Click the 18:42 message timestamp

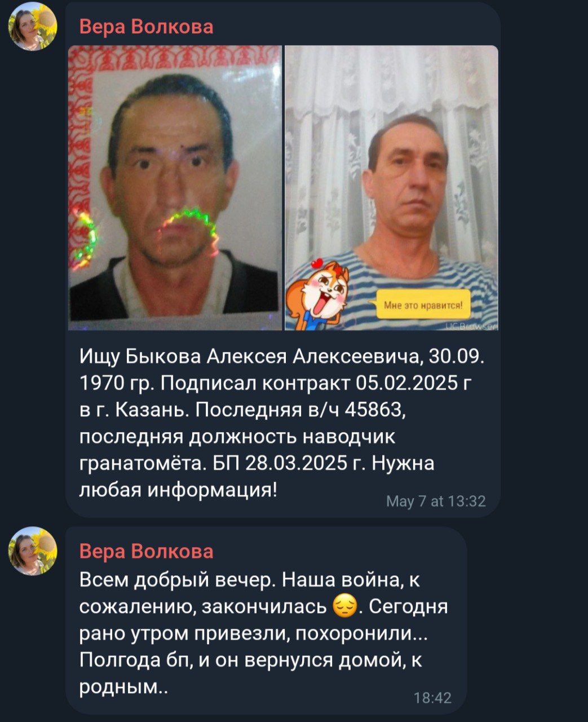click(x=432, y=698)
